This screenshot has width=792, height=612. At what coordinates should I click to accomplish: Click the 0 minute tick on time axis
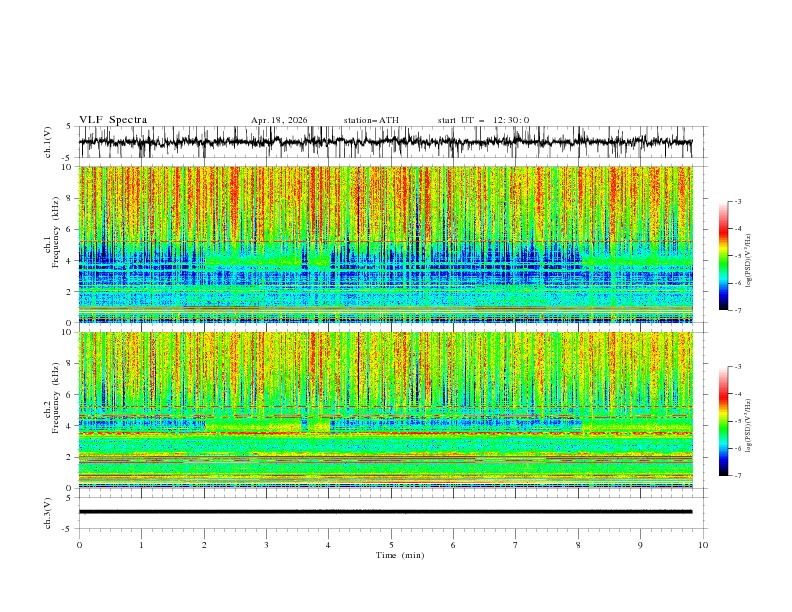[x=79, y=545]
